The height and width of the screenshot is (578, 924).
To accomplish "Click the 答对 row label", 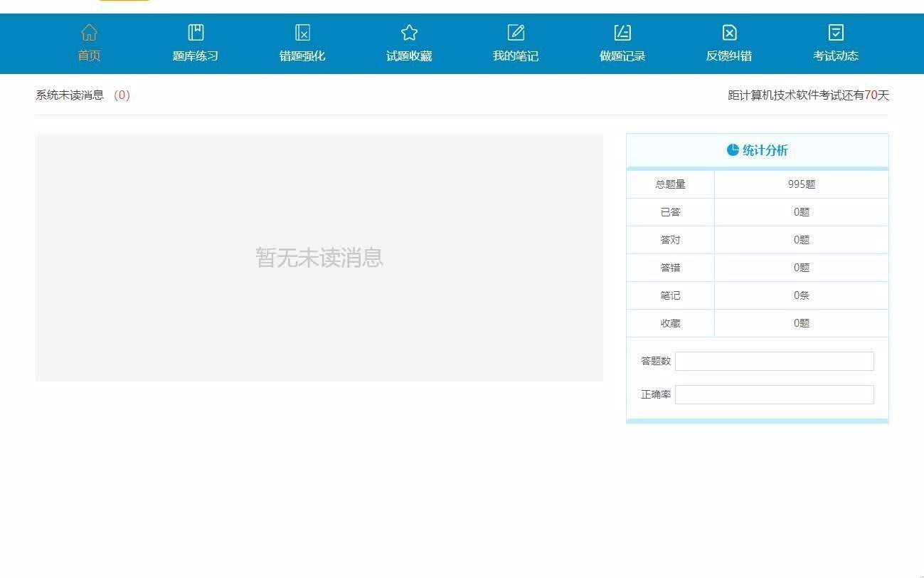I will click(670, 240).
